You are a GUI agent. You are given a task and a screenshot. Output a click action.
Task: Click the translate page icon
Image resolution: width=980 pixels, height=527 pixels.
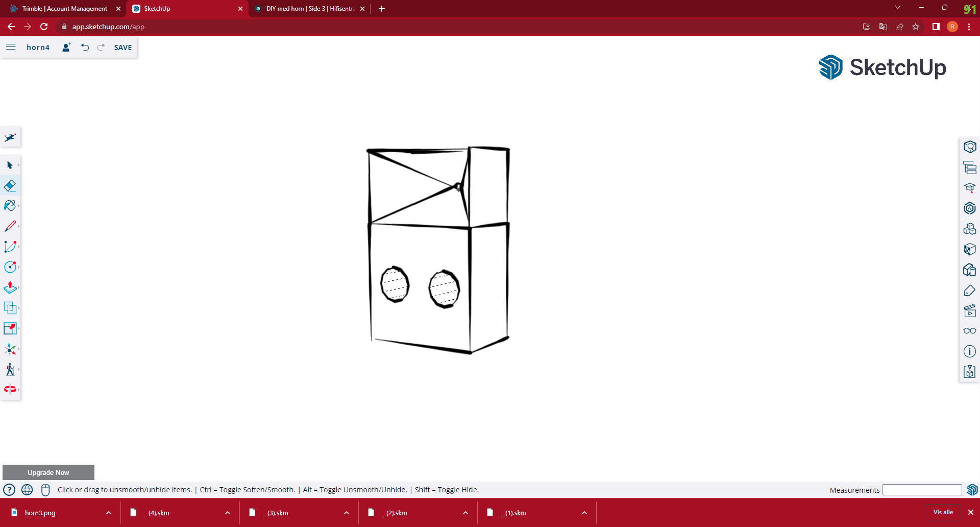883,27
